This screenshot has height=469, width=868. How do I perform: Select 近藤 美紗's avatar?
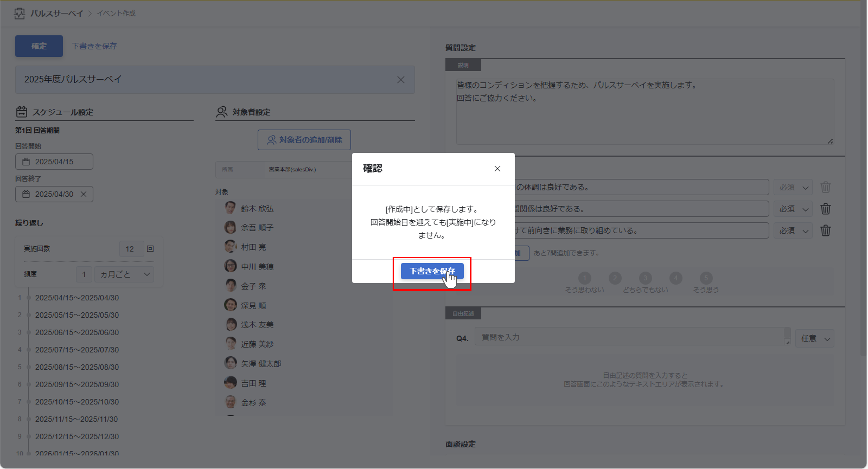[230, 344]
